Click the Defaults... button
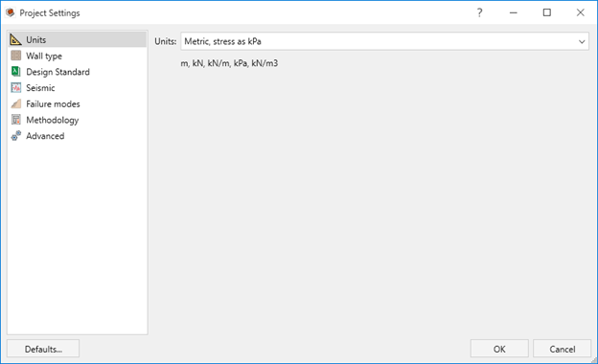The width and height of the screenshot is (598, 364). (x=43, y=349)
